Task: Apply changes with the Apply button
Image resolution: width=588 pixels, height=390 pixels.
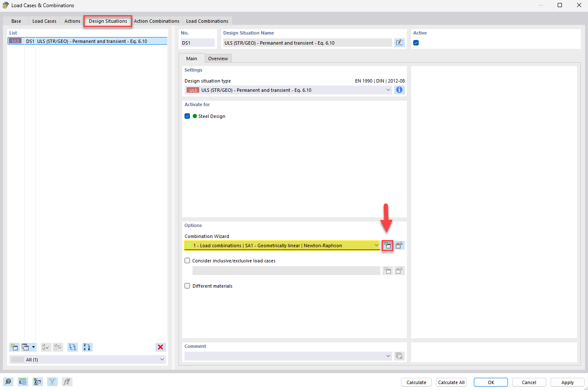Action: pyautogui.click(x=567, y=382)
